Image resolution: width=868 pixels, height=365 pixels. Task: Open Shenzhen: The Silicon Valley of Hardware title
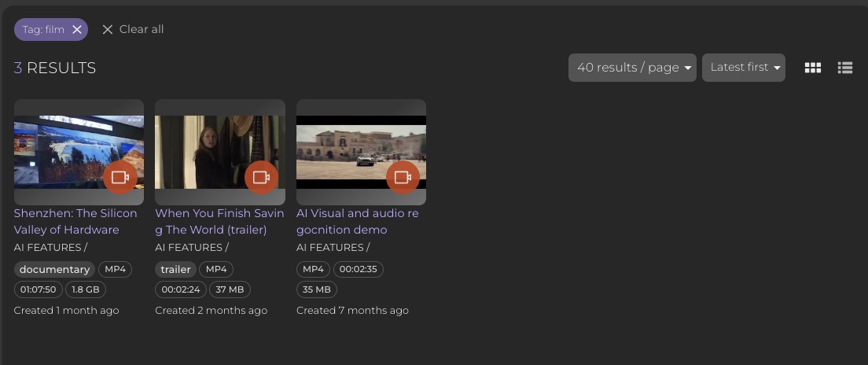pyautogui.click(x=75, y=221)
